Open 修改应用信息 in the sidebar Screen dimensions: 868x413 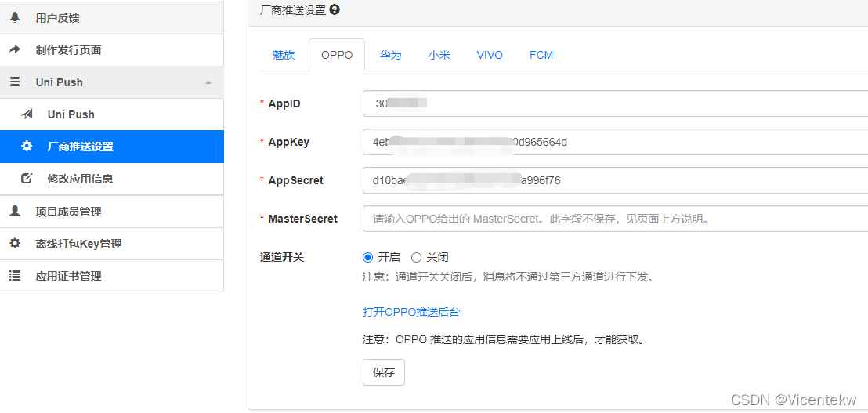click(112, 178)
